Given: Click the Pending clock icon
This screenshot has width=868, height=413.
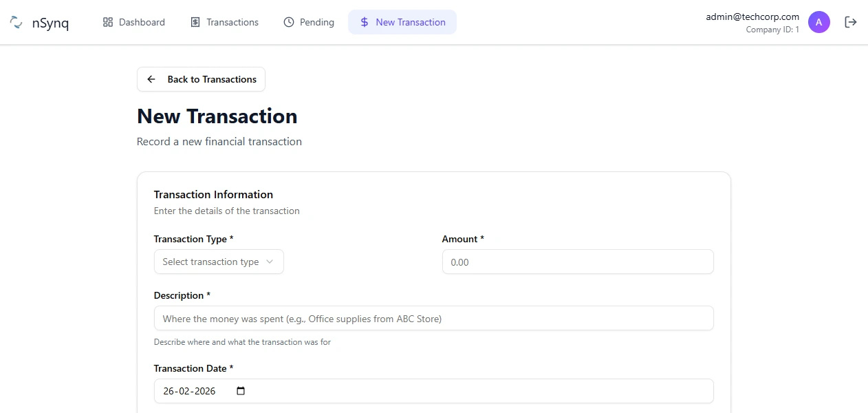Looking at the screenshot, I should tap(287, 21).
